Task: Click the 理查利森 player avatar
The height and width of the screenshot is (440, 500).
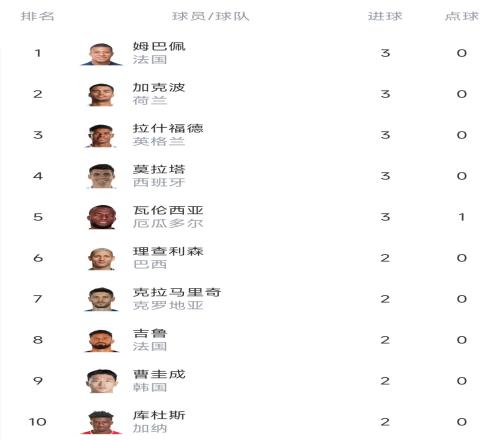Action: tap(102, 259)
